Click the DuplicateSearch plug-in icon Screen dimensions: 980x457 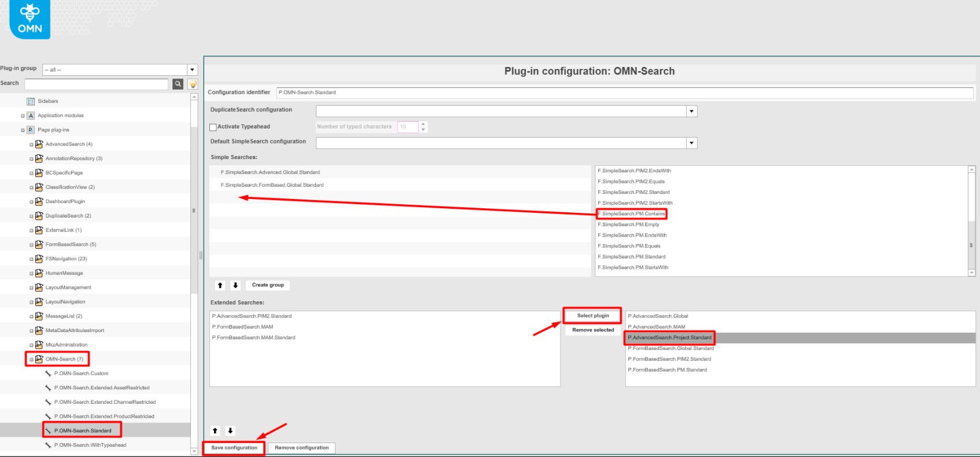click(39, 216)
